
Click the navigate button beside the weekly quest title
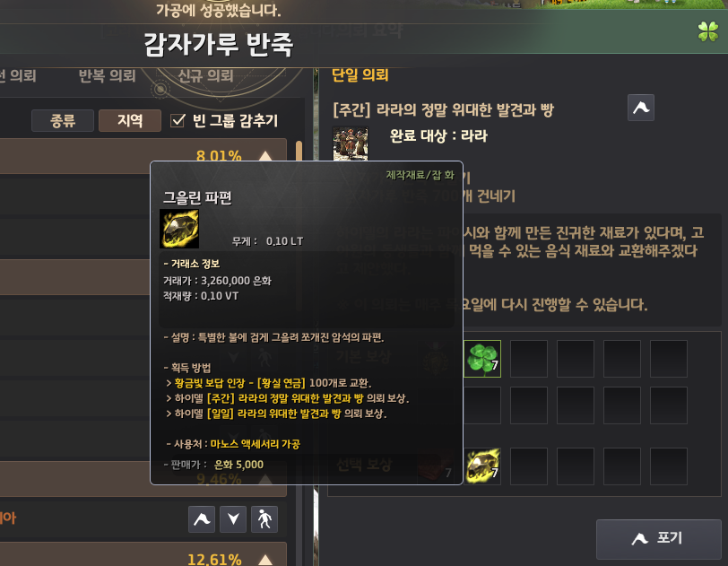(641, 108)
